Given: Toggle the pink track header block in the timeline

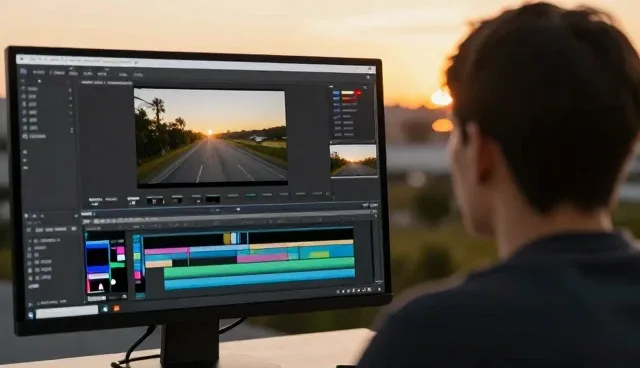Looking at the screenshot, I should pyautogui.click(x=138, y=275).
